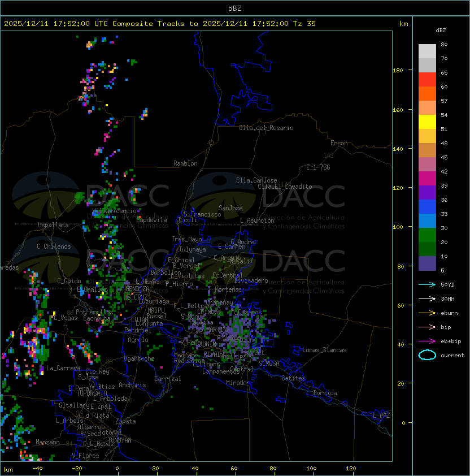The width and height of the screenshot is (470, 476).
Task: Click the 'MENDOZA' city label
Action: pyautogui.click(x=137, y=289)
